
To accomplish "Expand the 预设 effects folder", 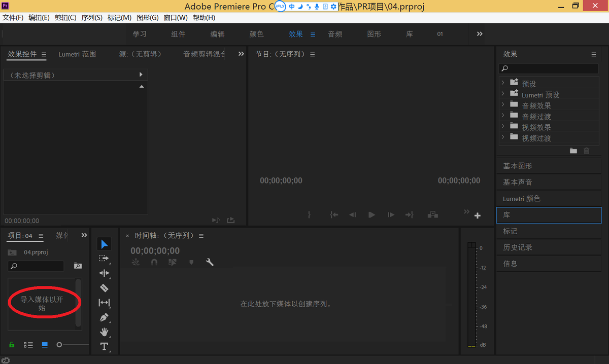I will click(503, 83).
